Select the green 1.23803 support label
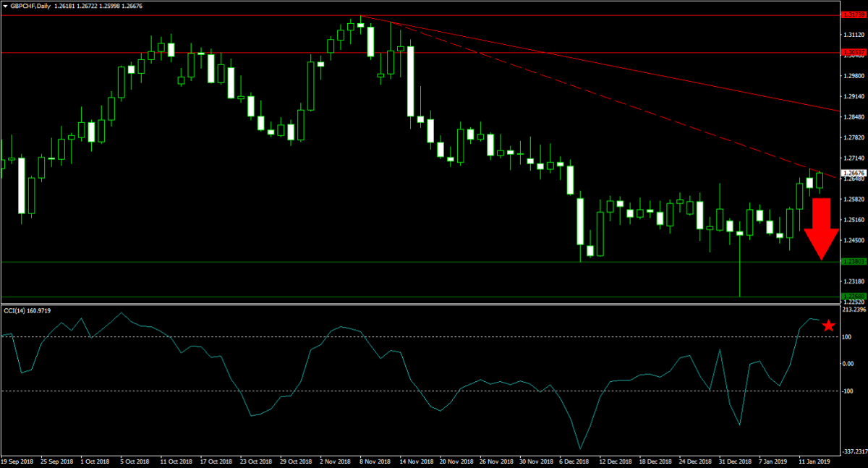Viewport: 868px width, 468px height. coord(854,262)
